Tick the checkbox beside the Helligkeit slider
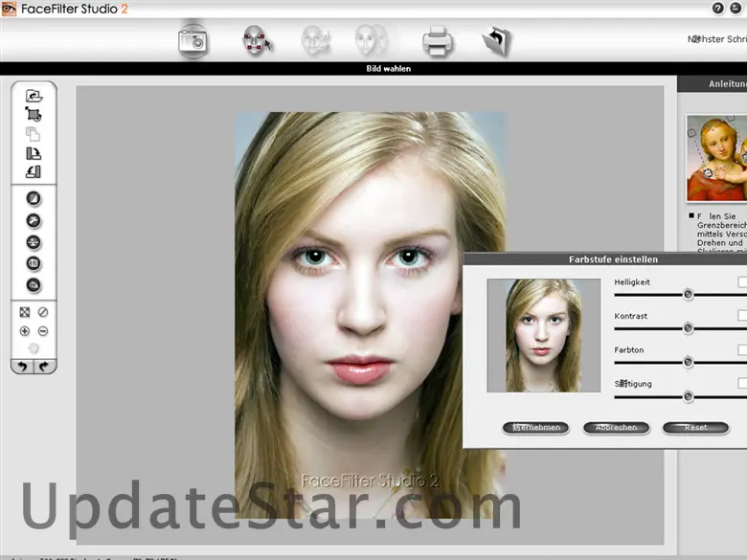Image resolution: width=747 pixels, height=560 pixels. 742,281
